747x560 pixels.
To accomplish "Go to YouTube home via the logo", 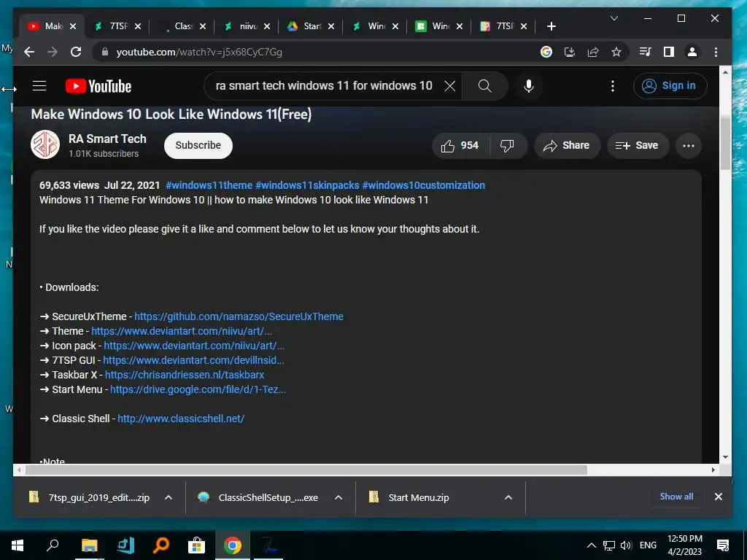I will [x=98, y=86].
